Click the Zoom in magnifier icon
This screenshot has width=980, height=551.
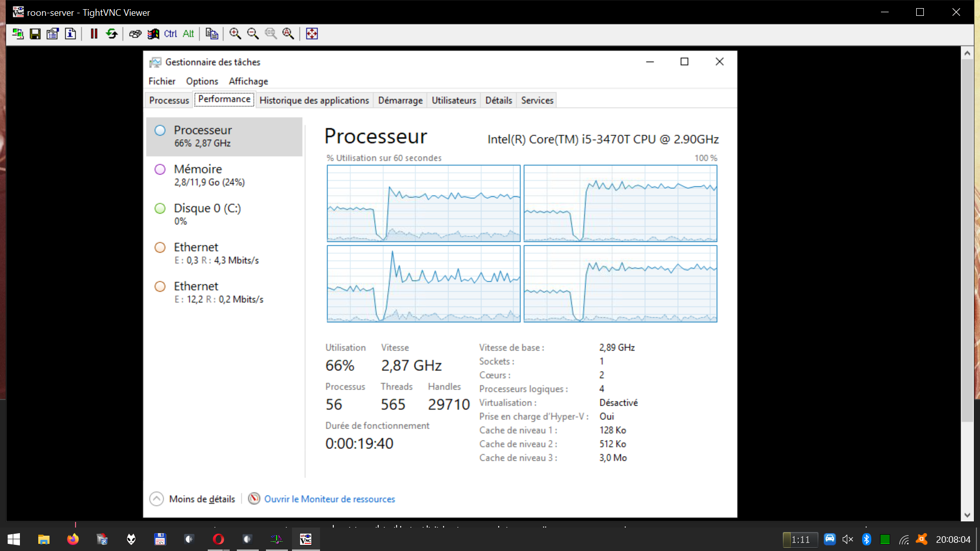point(235,34)
